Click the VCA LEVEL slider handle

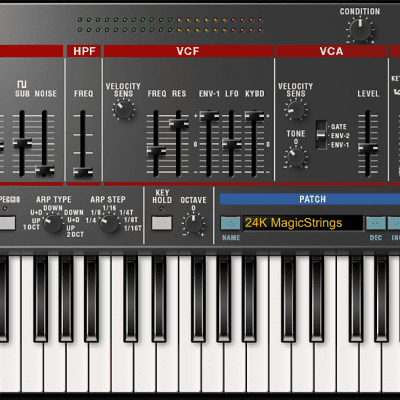pos(368,148)
